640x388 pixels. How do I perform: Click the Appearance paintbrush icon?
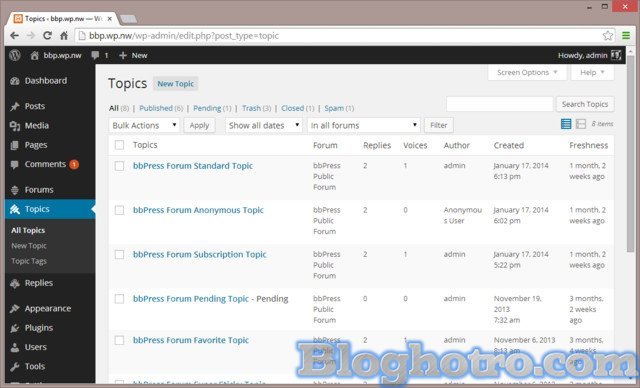(15, 309)
